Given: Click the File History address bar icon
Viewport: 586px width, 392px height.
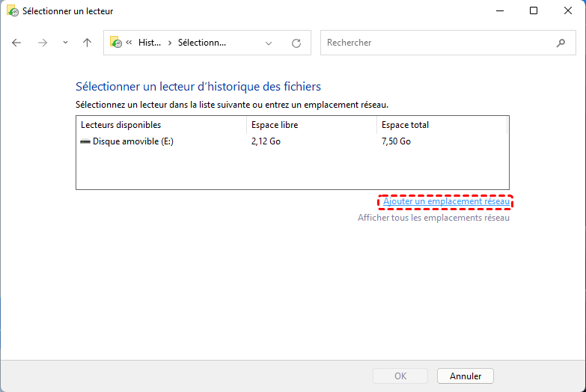Looking at the screenshot, I should (116, 43).
